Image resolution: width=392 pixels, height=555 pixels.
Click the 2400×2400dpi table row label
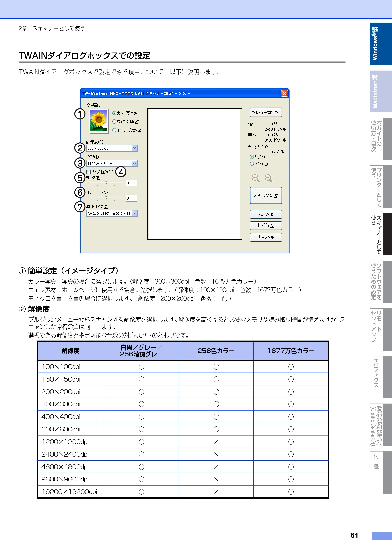tap(65, 454)
